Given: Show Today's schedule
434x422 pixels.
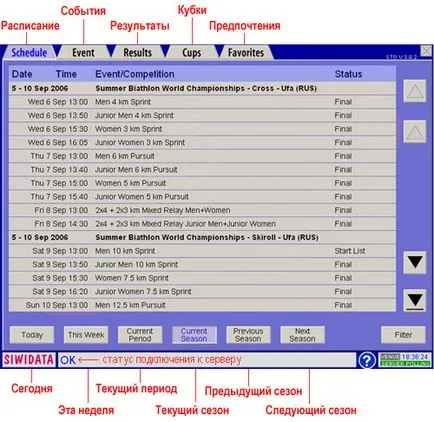Looking at the screenshot, I should 32,335.
